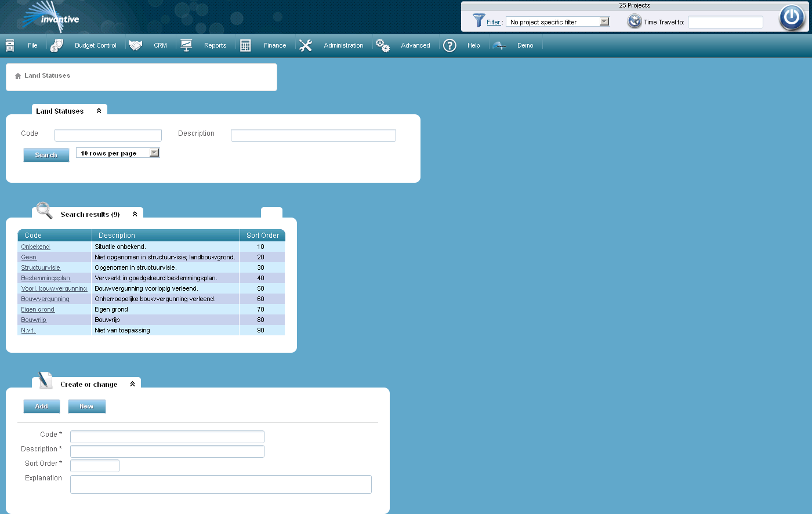
Task: Open the Filter link
Action: pyautogui.click(x=494, y=22)
